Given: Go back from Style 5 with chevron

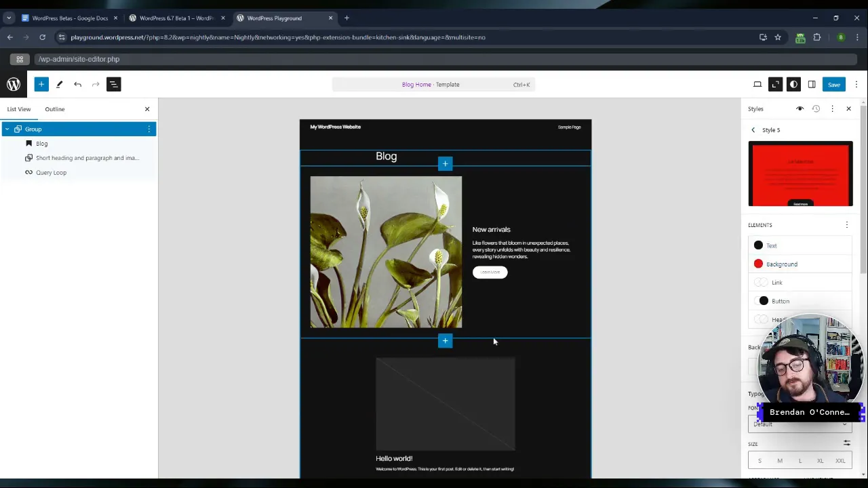Looking at the screenshot, I should pyautogui.click(x=753, y=129).
